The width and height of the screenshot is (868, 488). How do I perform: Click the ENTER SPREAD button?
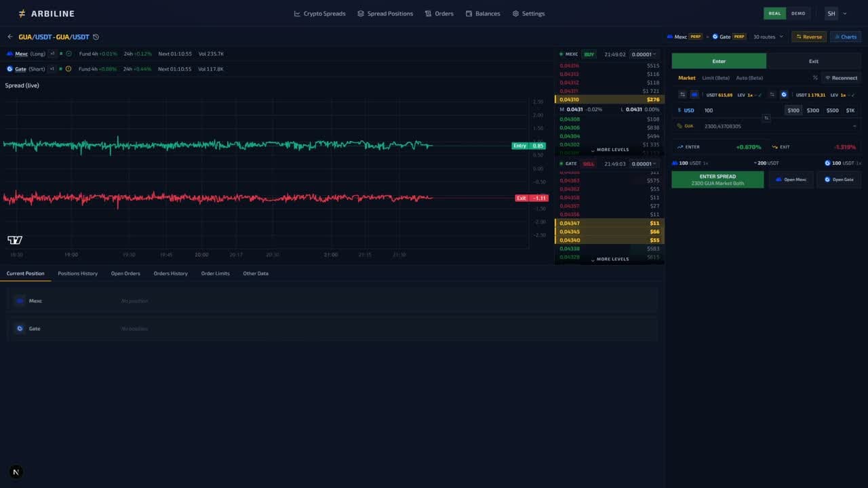point(717,180)
